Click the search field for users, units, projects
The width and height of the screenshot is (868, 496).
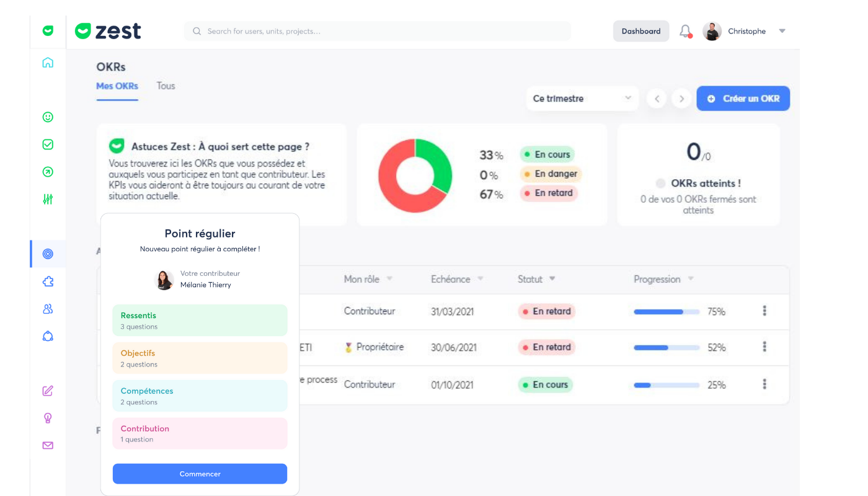(x=377, y=31)
